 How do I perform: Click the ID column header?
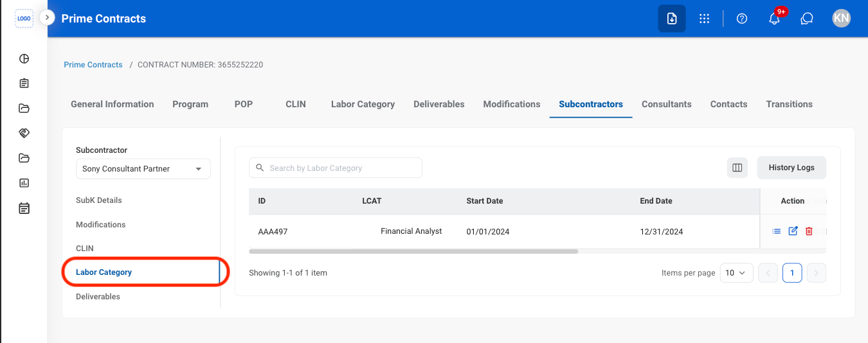(x=262, y=201)
